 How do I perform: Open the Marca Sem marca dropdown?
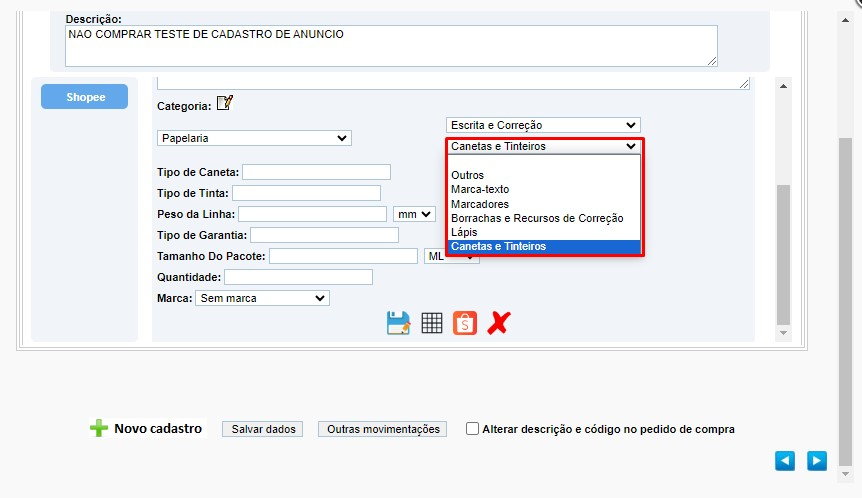[262, 298]
